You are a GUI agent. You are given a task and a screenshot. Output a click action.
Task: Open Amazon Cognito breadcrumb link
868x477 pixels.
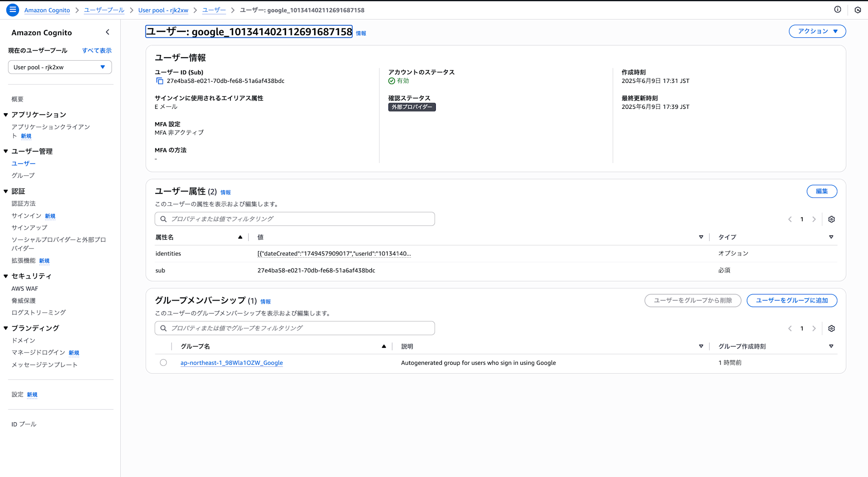(47, 10)
